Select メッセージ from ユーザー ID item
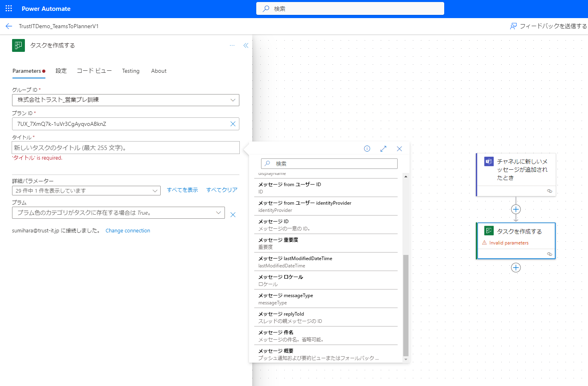The width and height of the screenshot is (588, 386). (326, 188)
